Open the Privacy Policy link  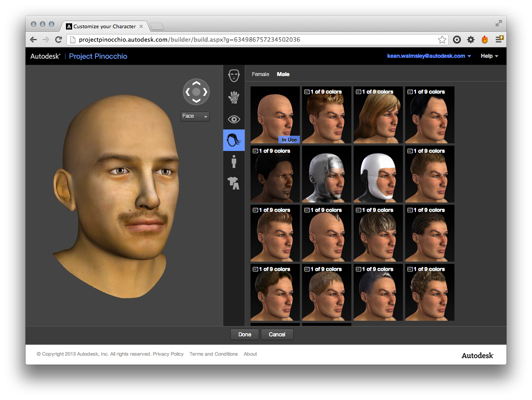(x=168, y=354)
